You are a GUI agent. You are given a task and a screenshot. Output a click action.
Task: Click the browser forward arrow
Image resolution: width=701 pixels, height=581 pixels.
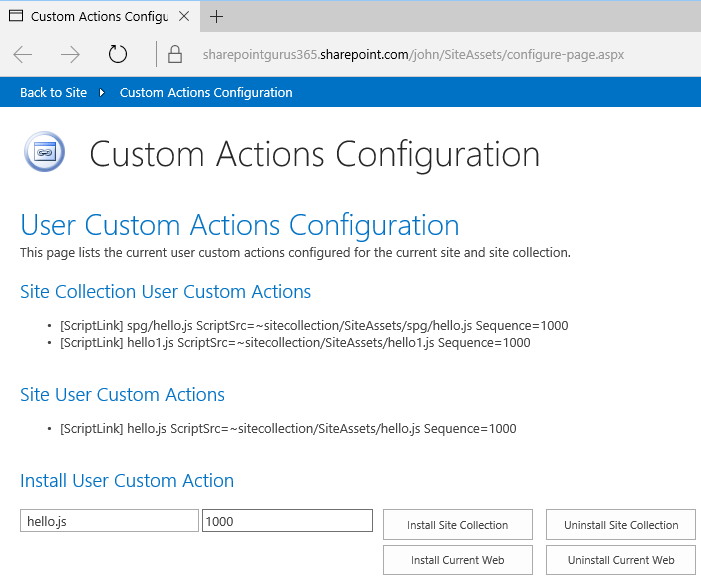pos(70,55)
